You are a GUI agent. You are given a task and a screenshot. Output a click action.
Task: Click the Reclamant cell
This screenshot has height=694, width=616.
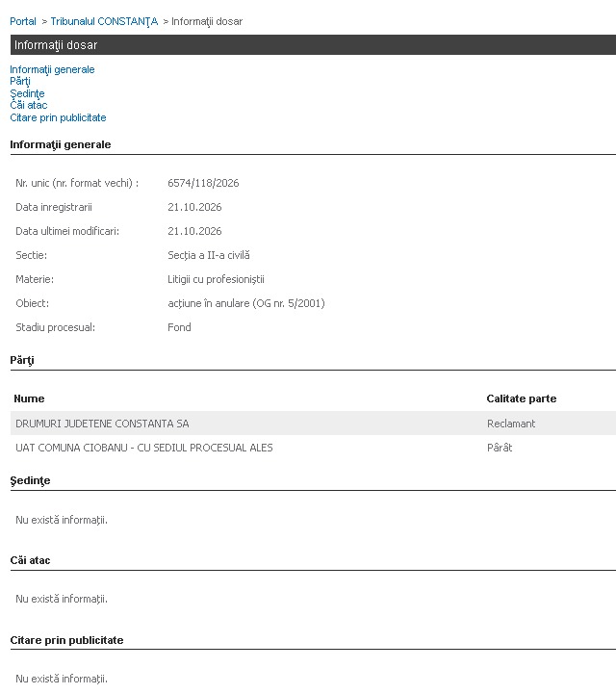pyautogui.click(x=511, y=424)
